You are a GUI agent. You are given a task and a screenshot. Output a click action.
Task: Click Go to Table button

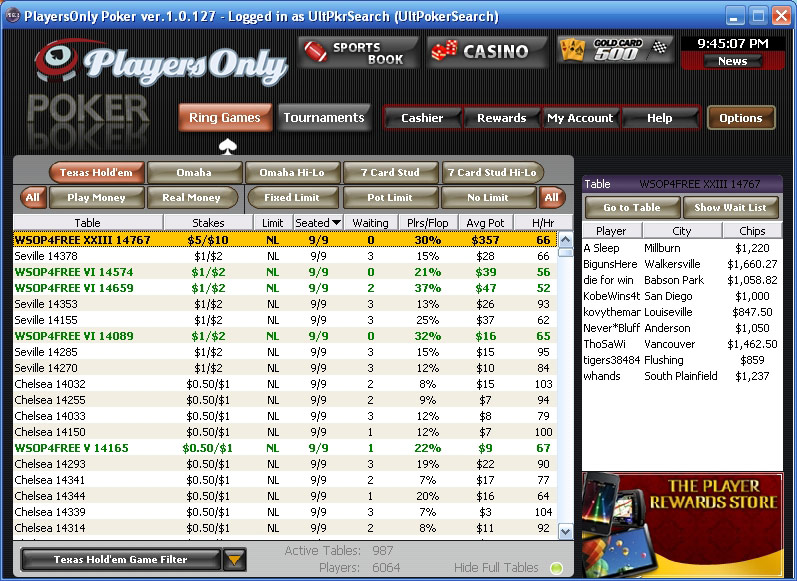(632, 207)
